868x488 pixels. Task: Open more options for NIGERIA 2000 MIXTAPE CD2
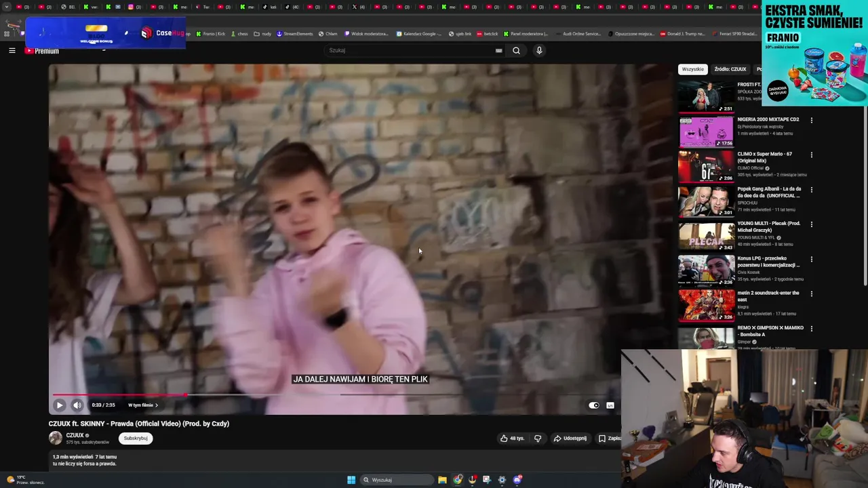(811, 120)
